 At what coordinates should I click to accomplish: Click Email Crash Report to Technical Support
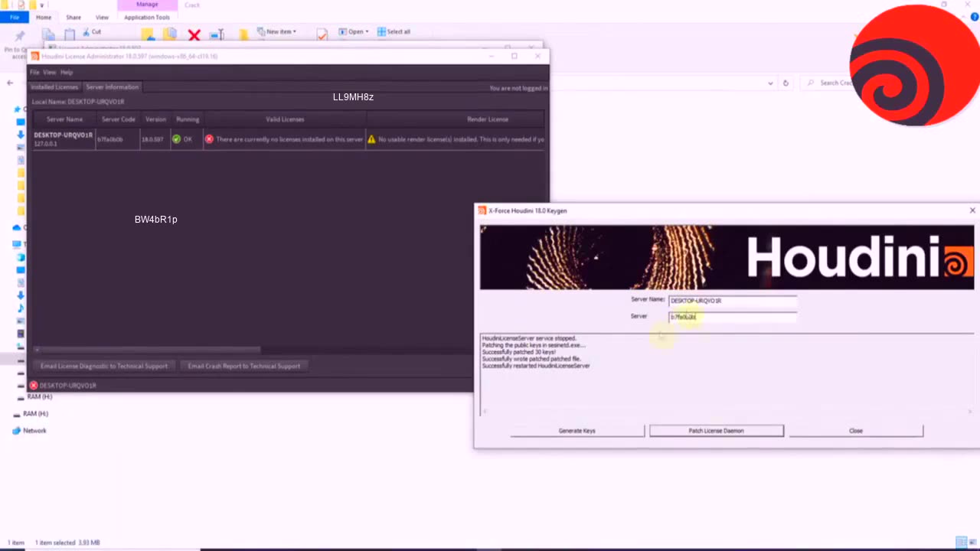(244, 366)
